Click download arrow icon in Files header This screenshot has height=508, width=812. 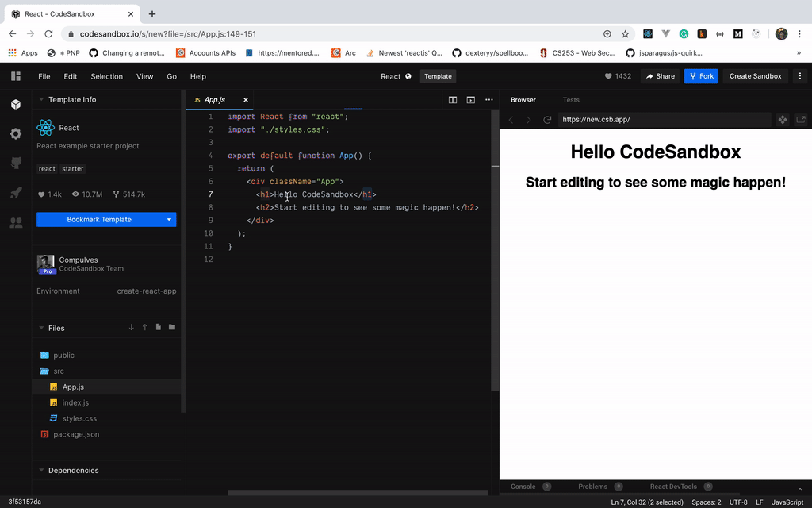(132, 328)
